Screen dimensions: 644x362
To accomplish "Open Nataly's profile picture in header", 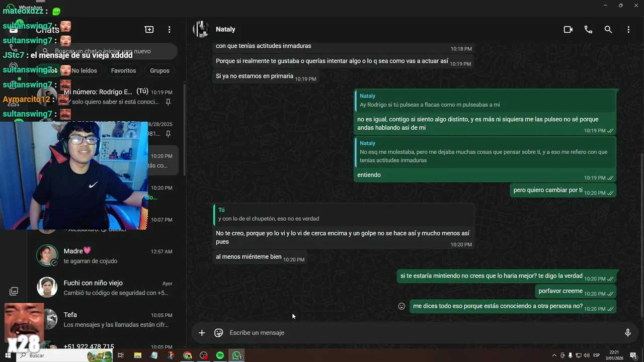I will tap(201, 29).
